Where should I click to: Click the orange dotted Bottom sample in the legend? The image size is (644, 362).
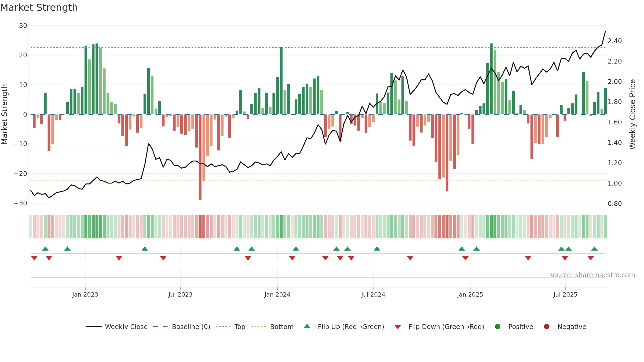pos(259,327)
